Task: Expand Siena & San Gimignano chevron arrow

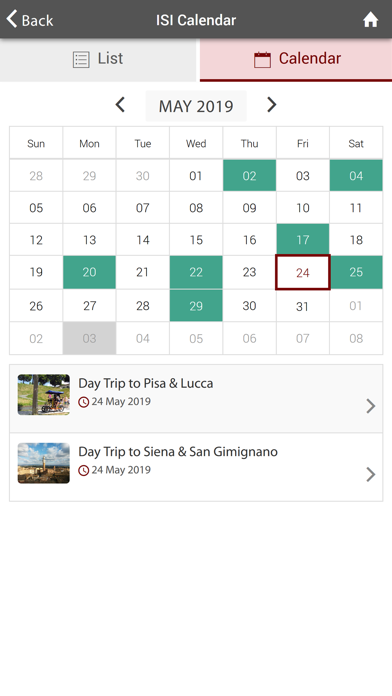Action: tap(371, 475)
